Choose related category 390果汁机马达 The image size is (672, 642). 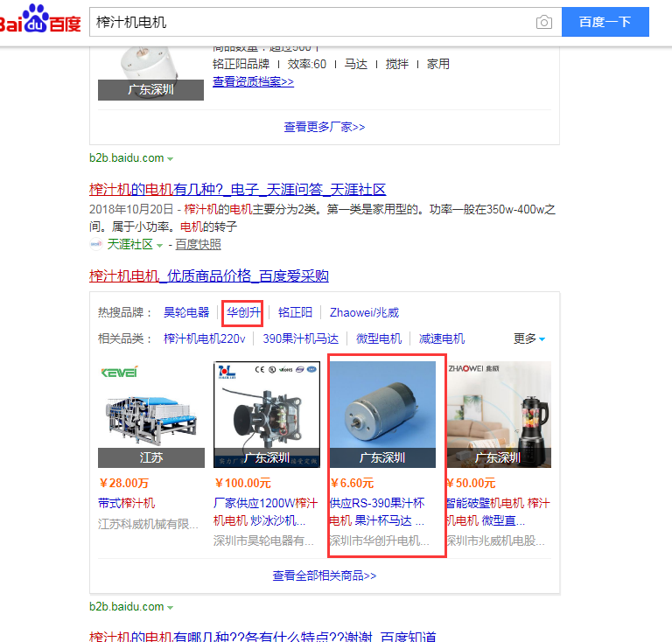[x=300, y=338]
